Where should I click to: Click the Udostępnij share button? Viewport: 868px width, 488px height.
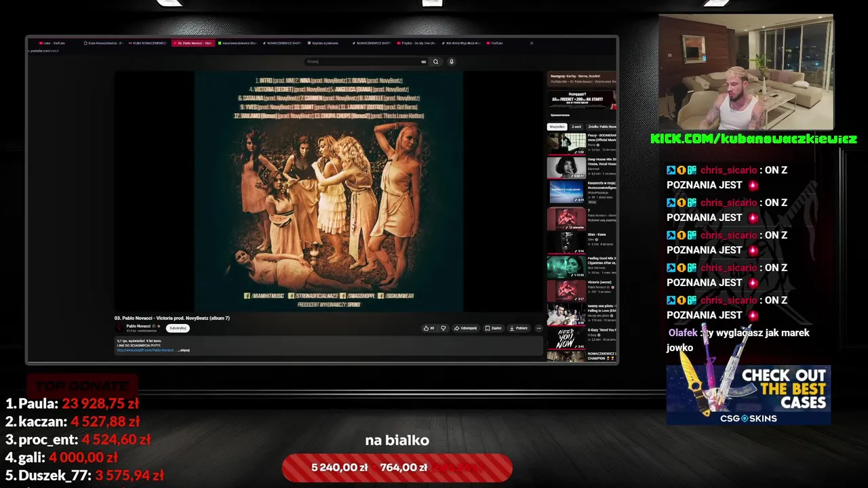465,328
